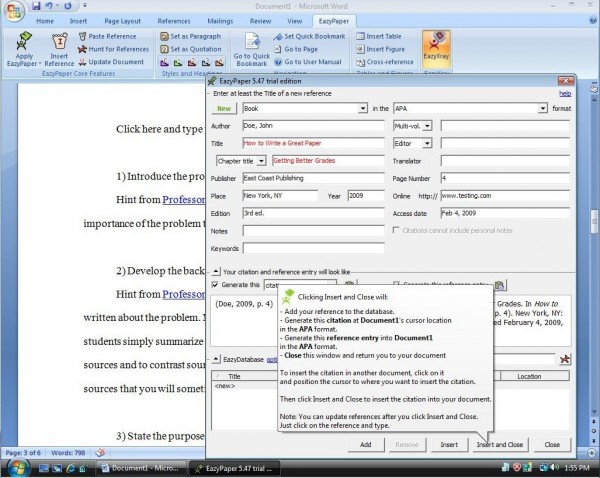Click Go to Page in ribbon
This screenshot has height=478, width=600.
point(296,49)
